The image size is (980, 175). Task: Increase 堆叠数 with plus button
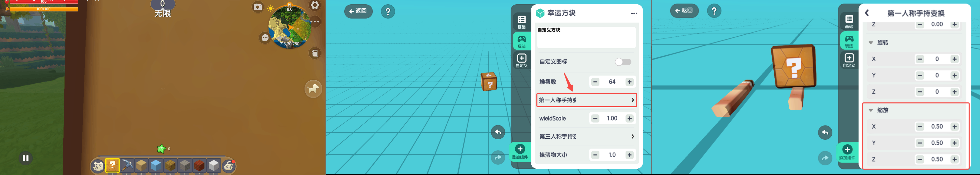point(630,82)
